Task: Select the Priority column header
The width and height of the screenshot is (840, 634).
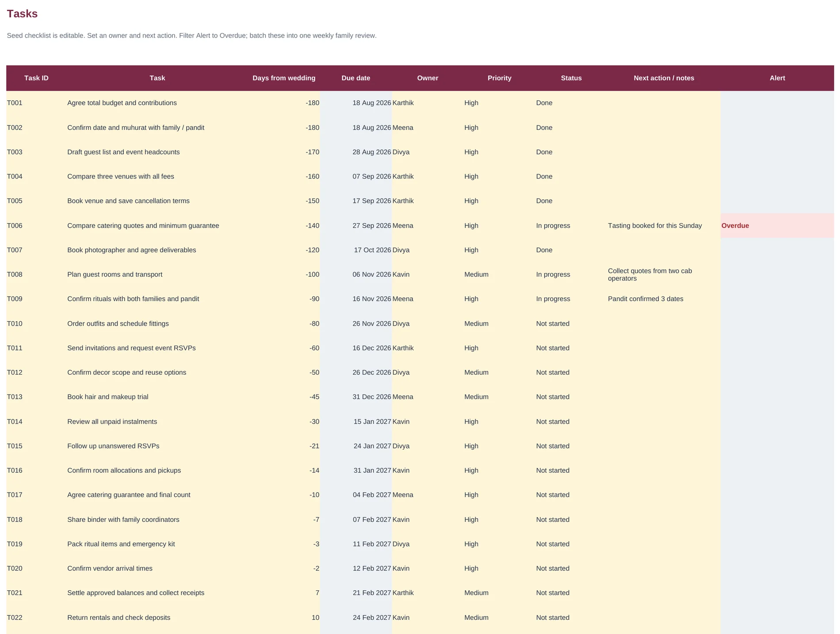Action: tap(500, 78)
